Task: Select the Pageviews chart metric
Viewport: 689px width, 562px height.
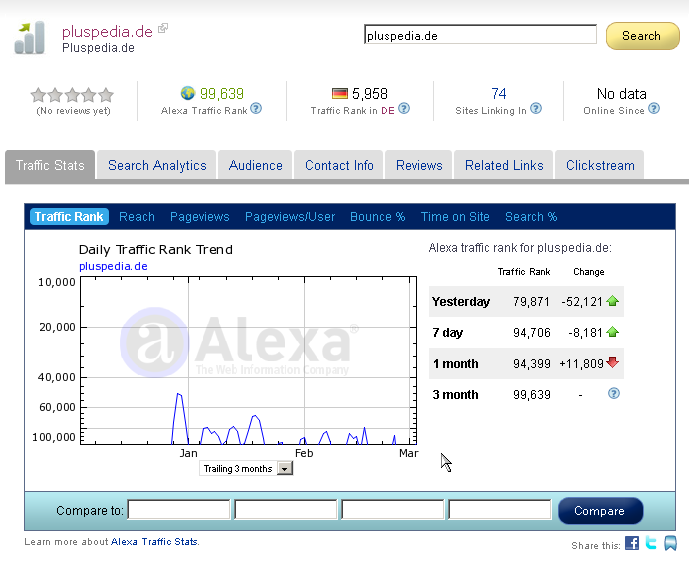Action: tap(199, 217)
